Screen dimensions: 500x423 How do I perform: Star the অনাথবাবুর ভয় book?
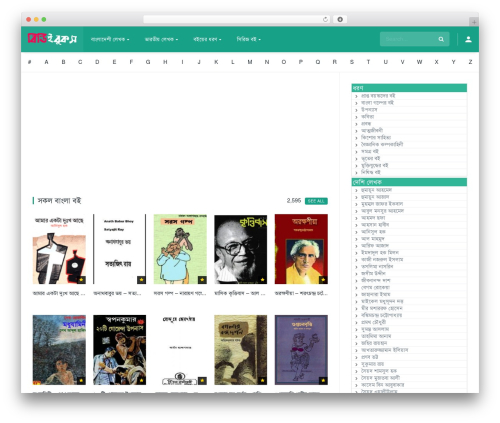coord(142,280)
